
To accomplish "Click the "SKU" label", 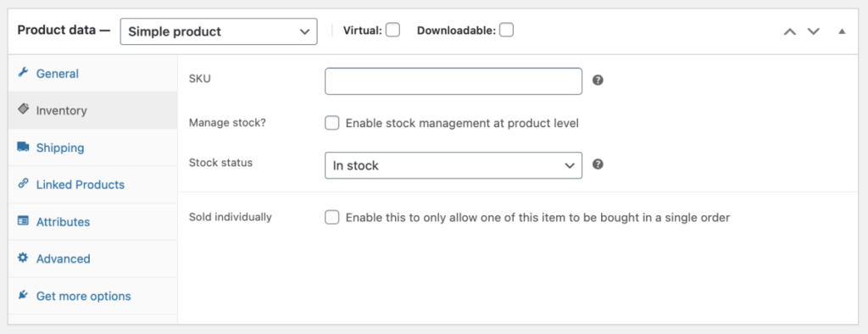I will 200,79.
